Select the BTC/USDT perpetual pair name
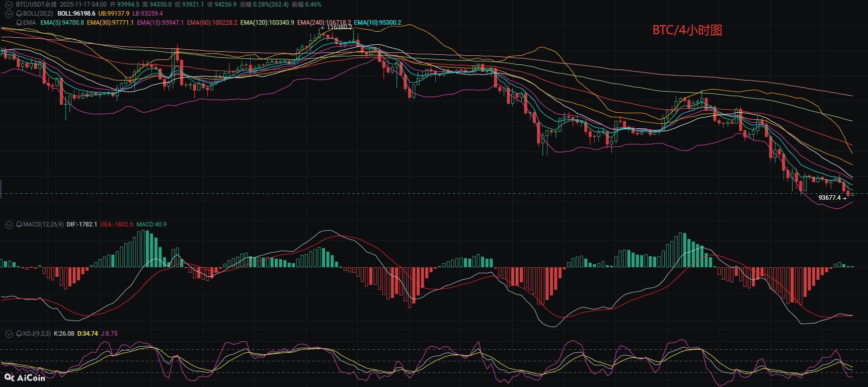 click(36, 5)
